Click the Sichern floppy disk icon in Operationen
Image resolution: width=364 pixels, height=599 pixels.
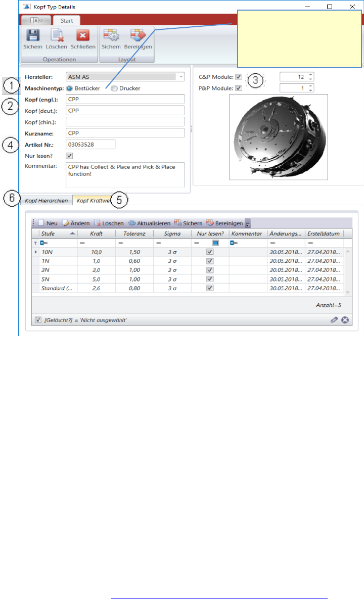point(32,35)
